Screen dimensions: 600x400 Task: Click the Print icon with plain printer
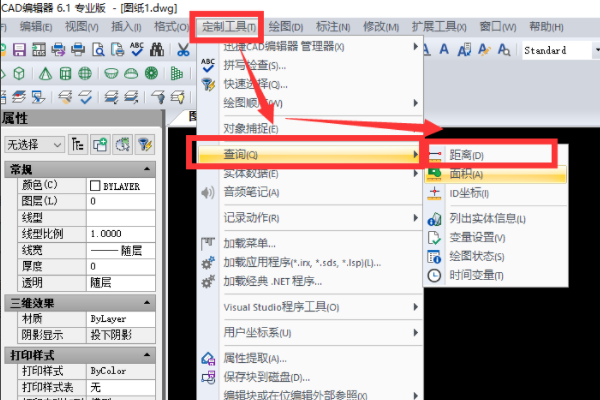(78, 50)
